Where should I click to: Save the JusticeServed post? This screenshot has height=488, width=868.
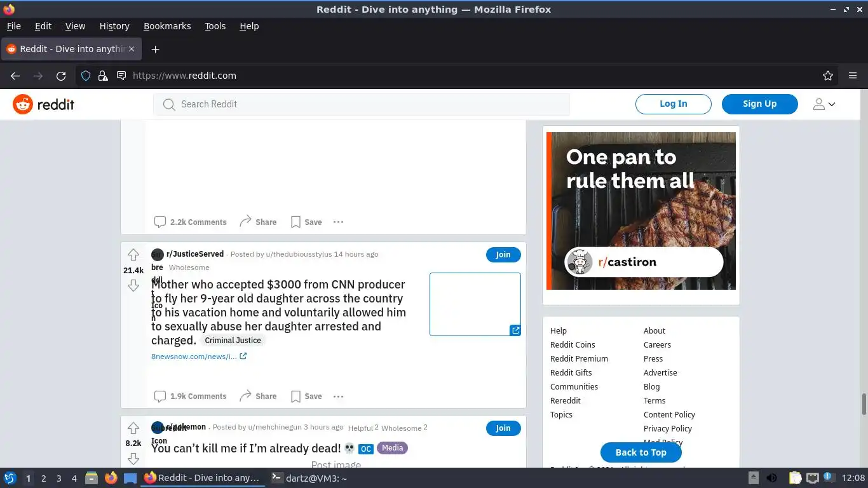[x=306, y=396]
